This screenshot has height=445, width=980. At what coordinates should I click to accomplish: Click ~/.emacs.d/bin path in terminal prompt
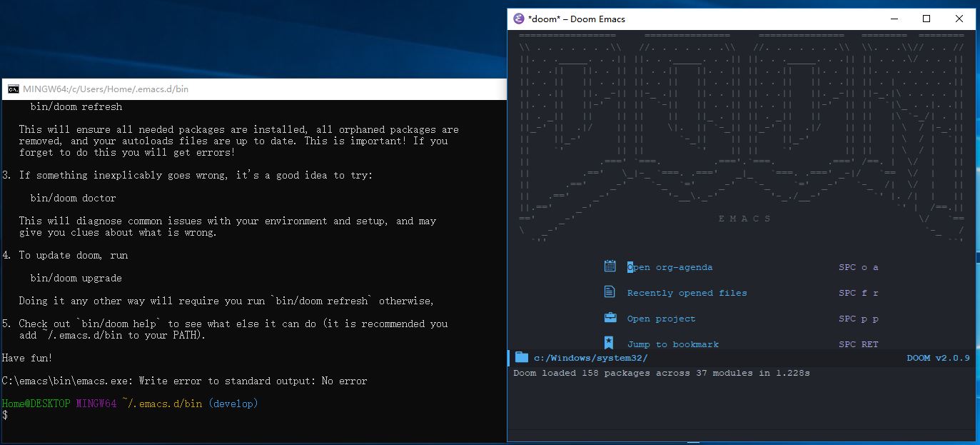(x=162, y=404)
